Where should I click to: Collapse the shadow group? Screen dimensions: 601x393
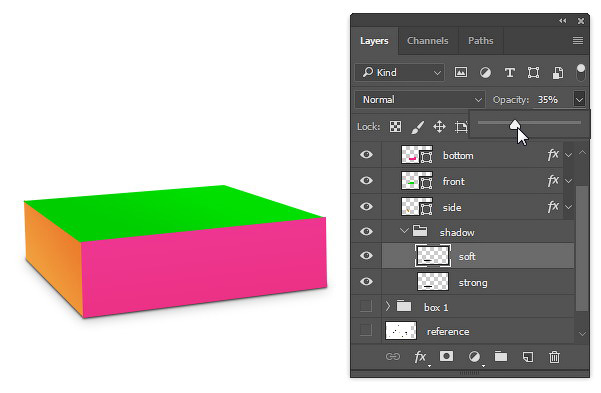point(404,231)
